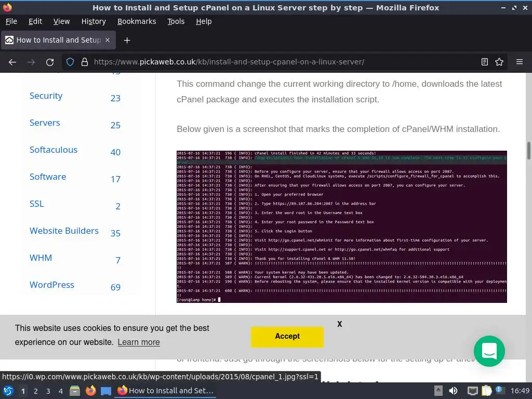Open the cPanel install terminal screenshot
This screenshot has height=399, width=532.
[x=342, y=227]
